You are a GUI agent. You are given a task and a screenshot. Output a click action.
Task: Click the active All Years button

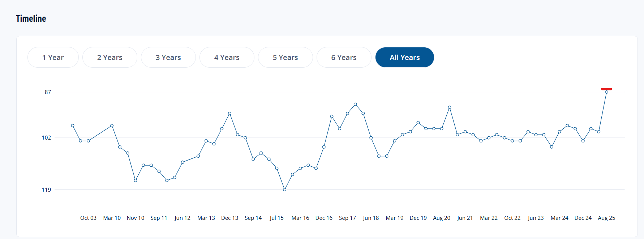pos(404,57)
